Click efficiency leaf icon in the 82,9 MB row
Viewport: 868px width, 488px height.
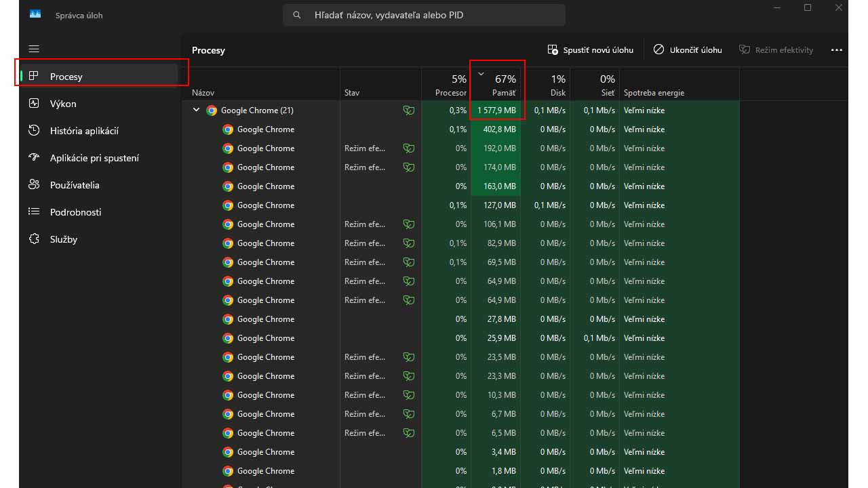pyautogui.click(x=408, y=243)
